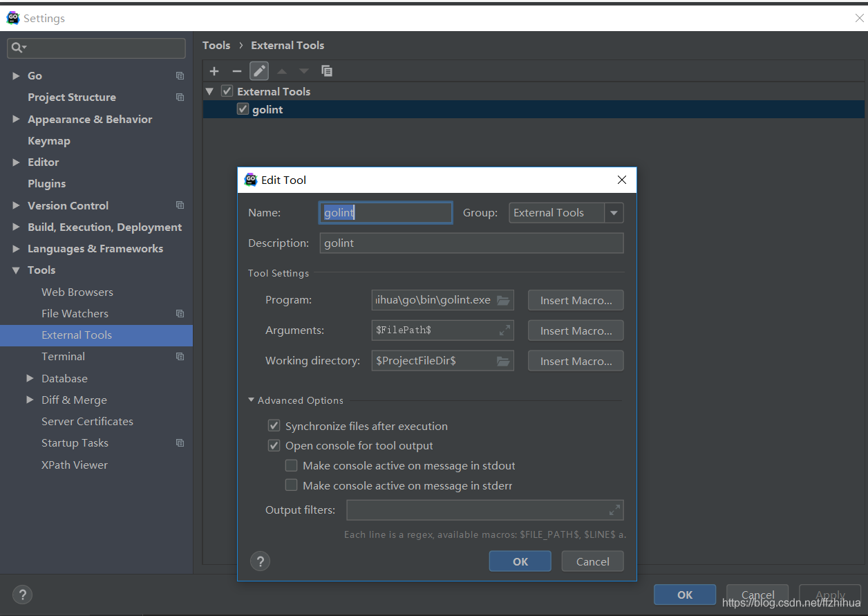The width and height of the screenshot is (868, 616).
Task: Click the add tool plus icon
Action: coord(214,71)
